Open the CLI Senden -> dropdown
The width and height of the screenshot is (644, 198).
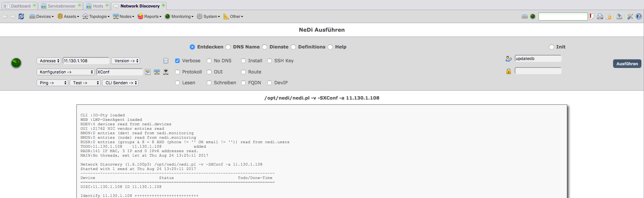click(x=120, y=83)
